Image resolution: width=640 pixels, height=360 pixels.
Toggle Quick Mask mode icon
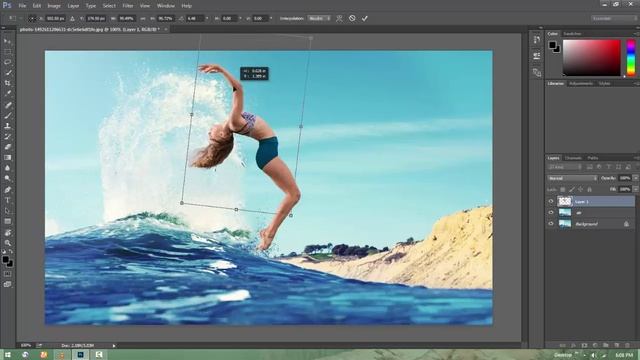click(7, 274)
